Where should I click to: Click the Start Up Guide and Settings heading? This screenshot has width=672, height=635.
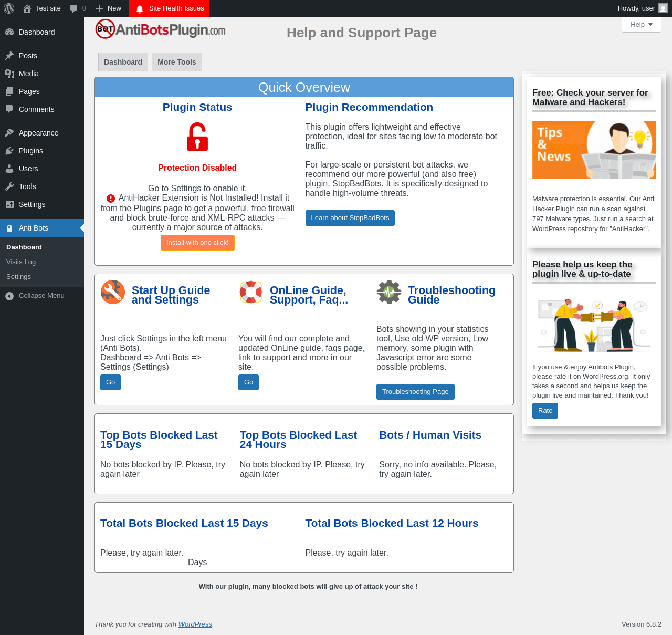pyautogui.click(x=171, y=295)
